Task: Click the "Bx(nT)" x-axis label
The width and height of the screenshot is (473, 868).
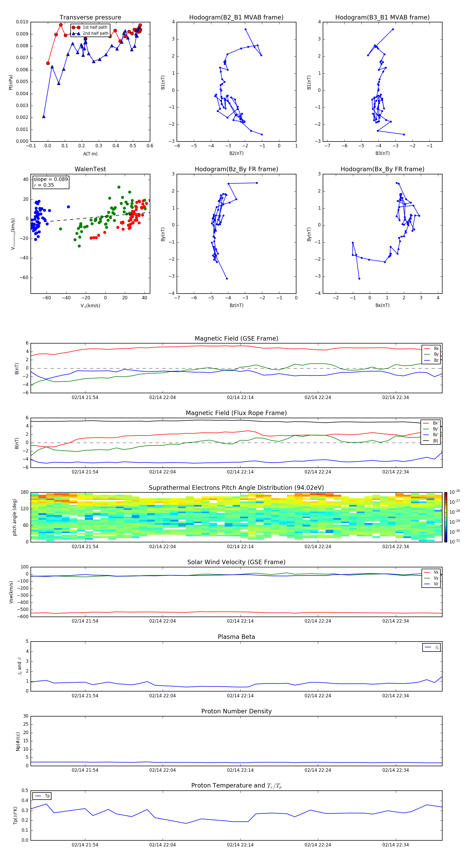Action: click(382, 305)
